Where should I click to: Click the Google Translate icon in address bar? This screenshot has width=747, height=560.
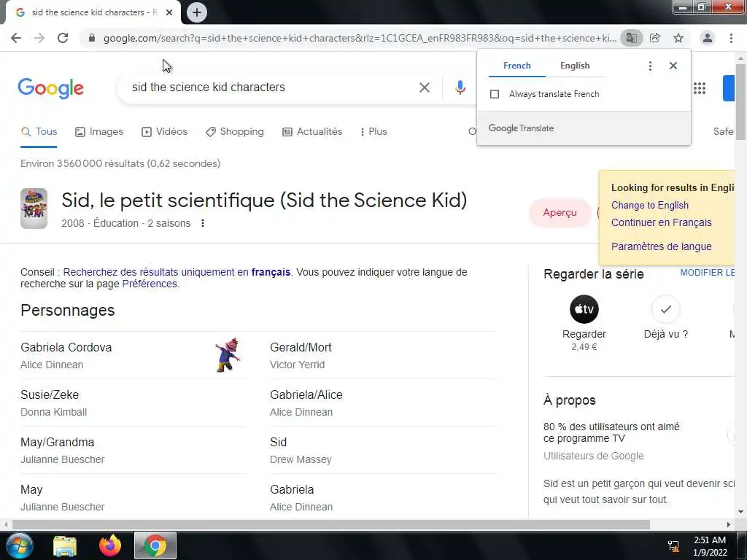(631, 38)
